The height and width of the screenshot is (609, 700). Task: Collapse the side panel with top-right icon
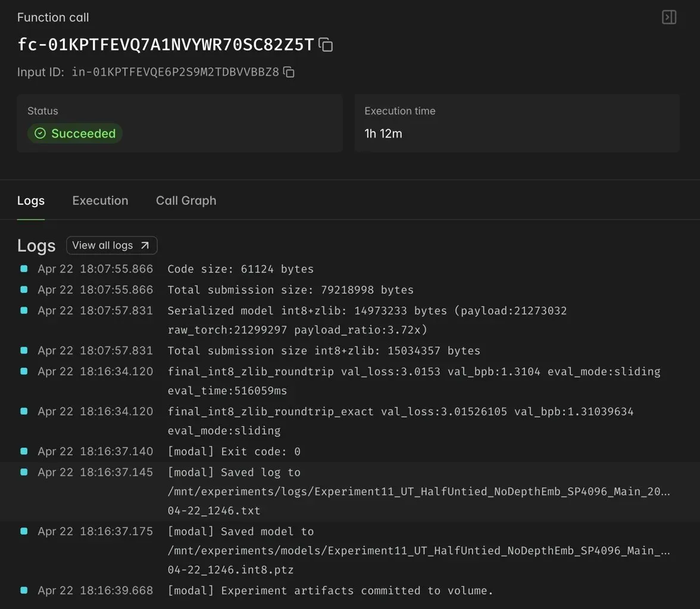[669, 17]
